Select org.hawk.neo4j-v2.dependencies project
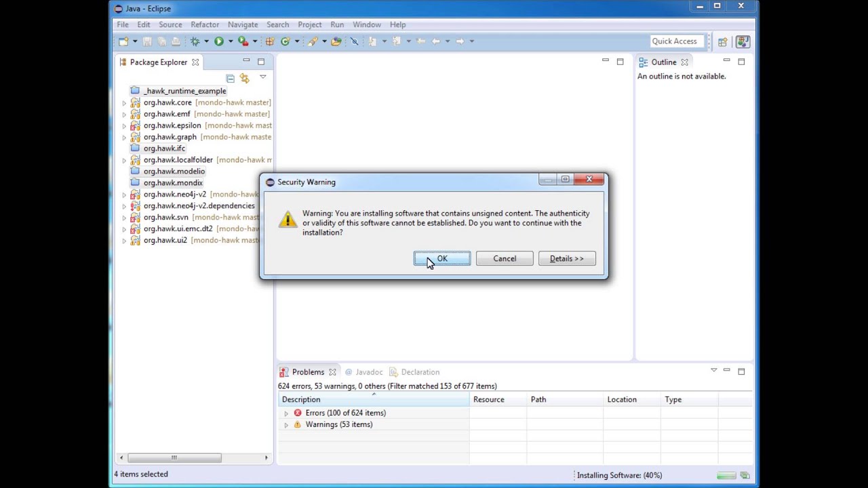The width and height of the screenshot is (868, 488). pyautogui.click(x=193, y=206)
